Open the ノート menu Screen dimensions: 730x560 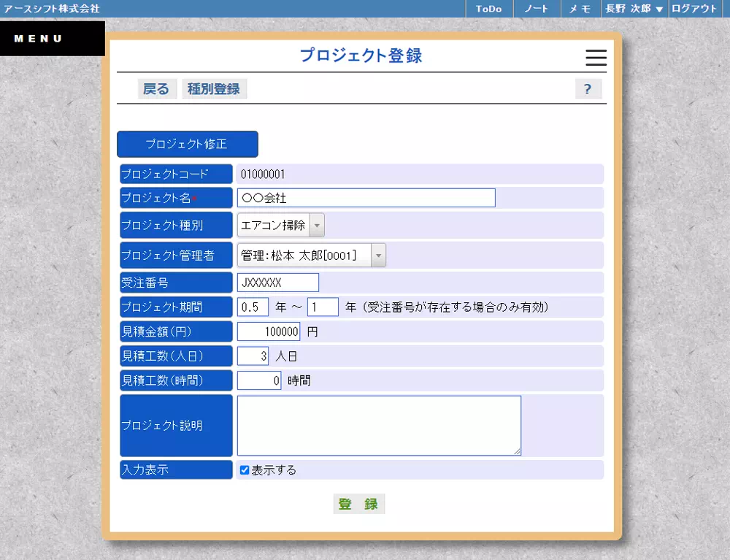pyautogui.click(x=537, y=9)
